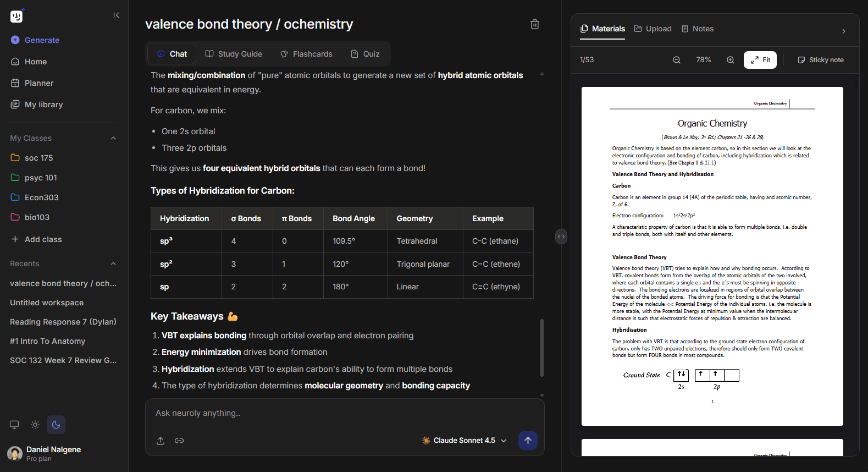
Task: Collapse materials panel with right chevron
Action: [844, 31]
